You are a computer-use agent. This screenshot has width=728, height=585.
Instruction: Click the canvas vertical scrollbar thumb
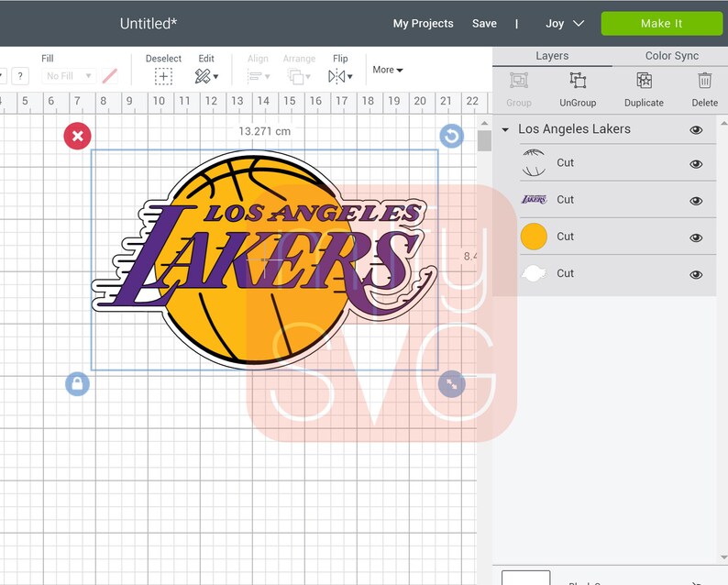click(484, 140)
